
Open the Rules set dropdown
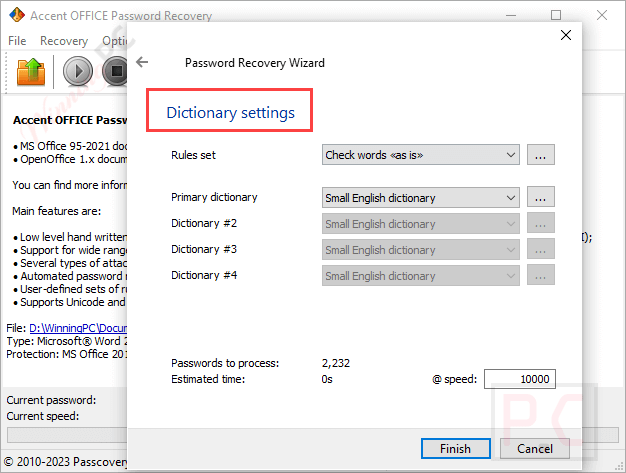421,155
